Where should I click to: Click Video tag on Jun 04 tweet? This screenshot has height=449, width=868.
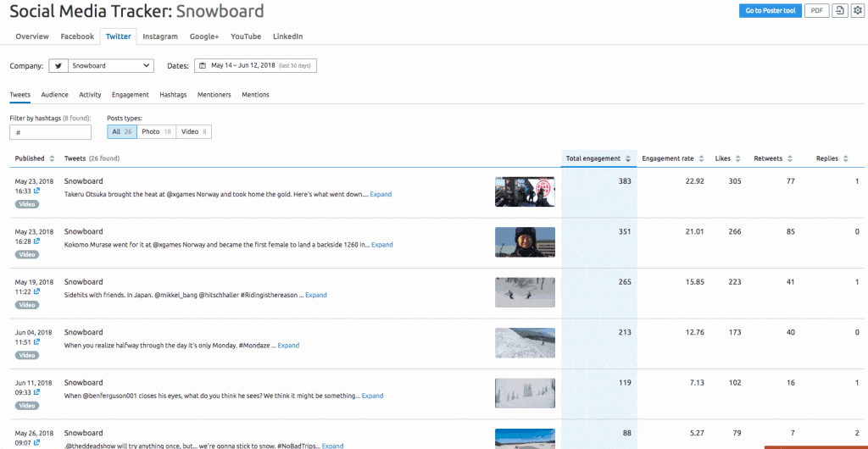27,355
